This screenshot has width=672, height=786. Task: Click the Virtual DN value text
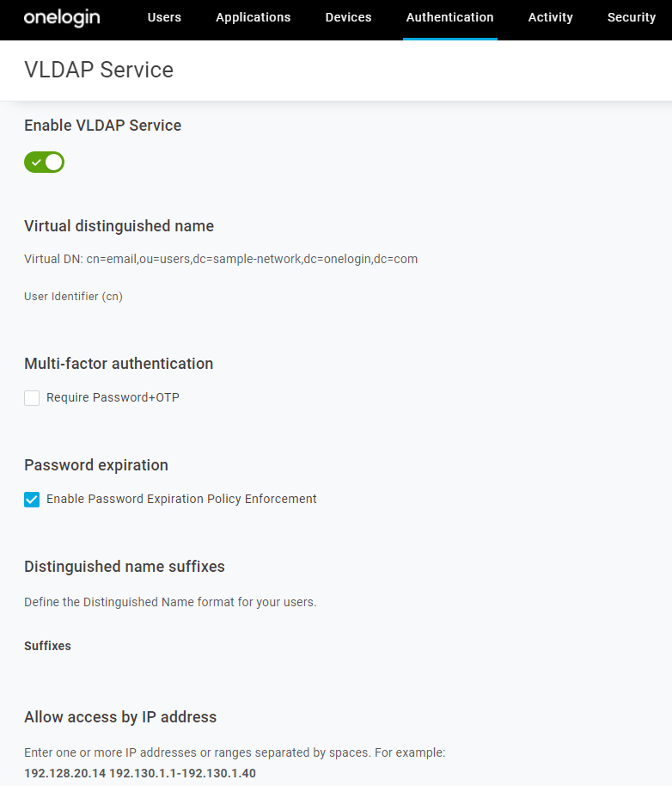coord(252,259)
